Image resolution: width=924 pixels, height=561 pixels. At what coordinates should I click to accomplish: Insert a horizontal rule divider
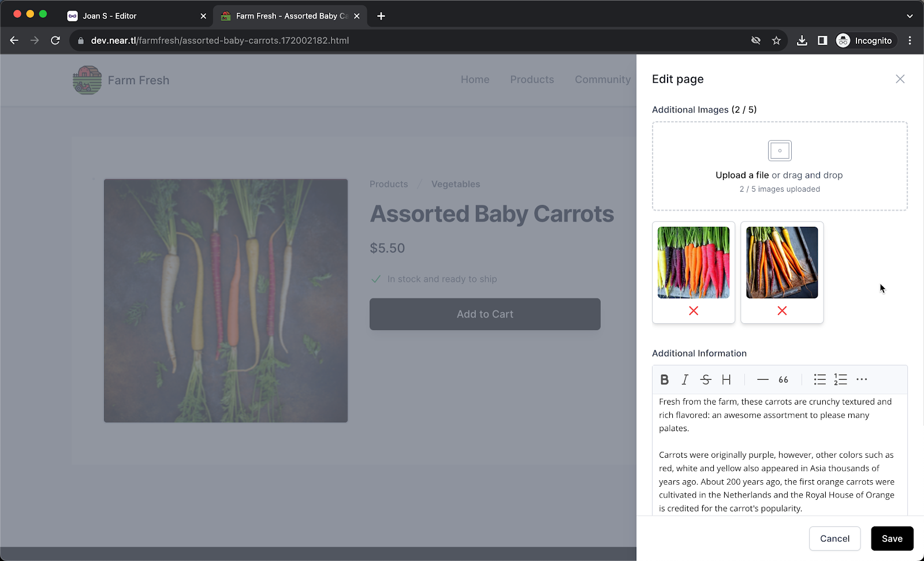[762, 379]
